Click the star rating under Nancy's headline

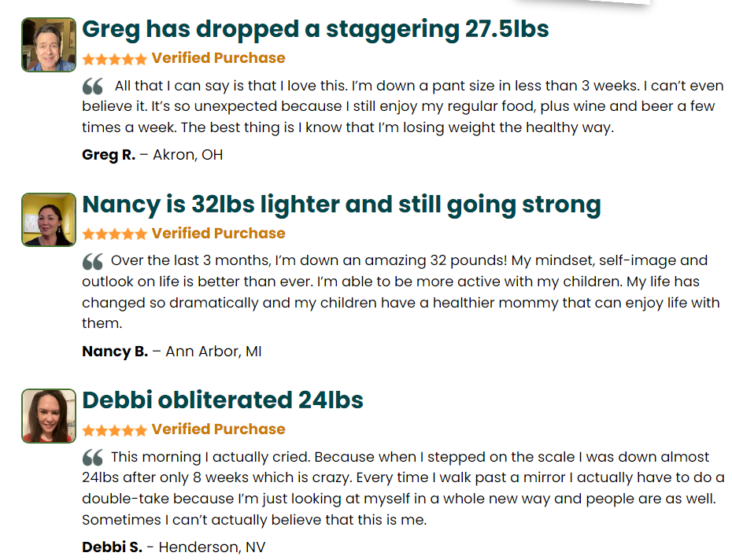click(x=114, y=234)
